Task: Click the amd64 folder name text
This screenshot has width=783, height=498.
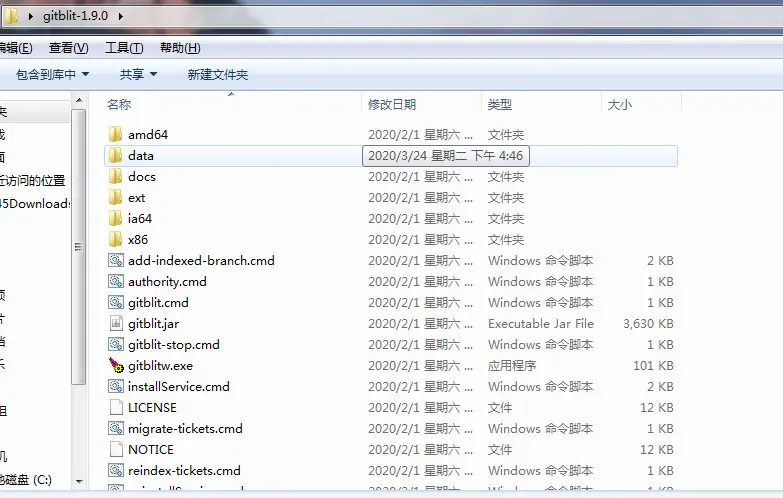Action: coord(148,135)
